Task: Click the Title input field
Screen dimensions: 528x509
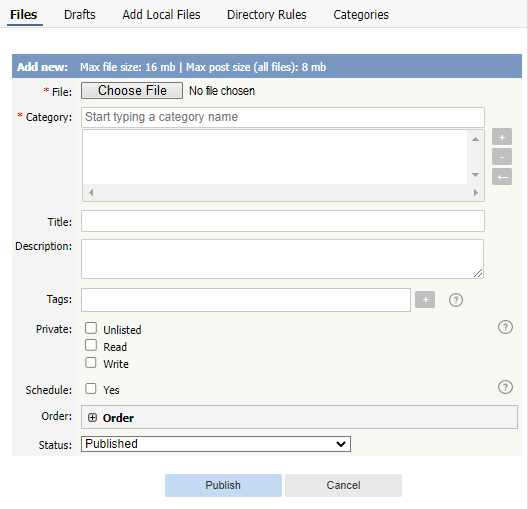Action: point(283,221)
